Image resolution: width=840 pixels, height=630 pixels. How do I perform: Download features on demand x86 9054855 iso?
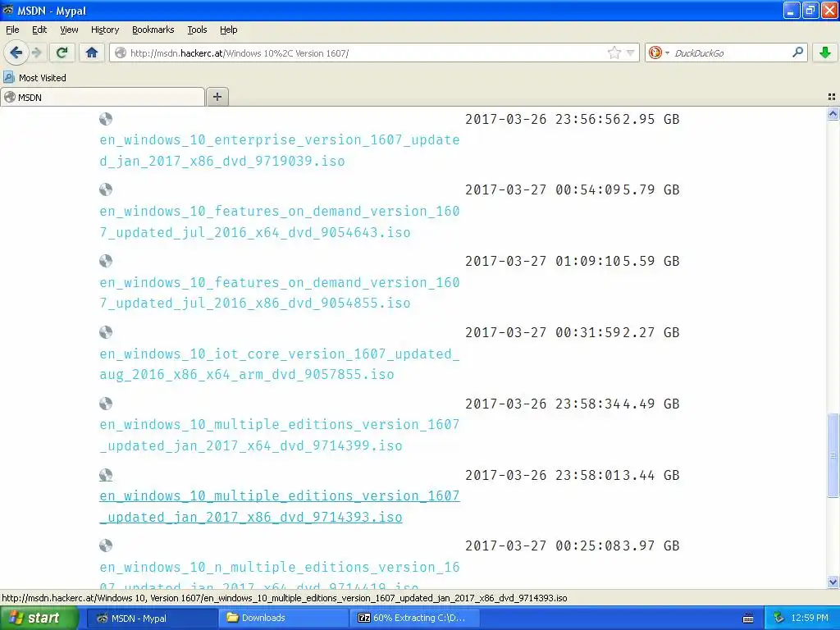(279, 293)
